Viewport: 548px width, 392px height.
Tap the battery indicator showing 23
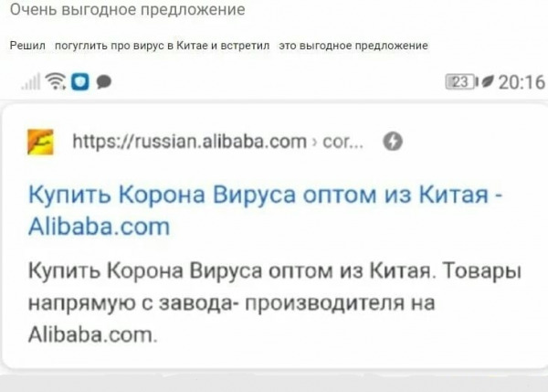coord(461,82)
